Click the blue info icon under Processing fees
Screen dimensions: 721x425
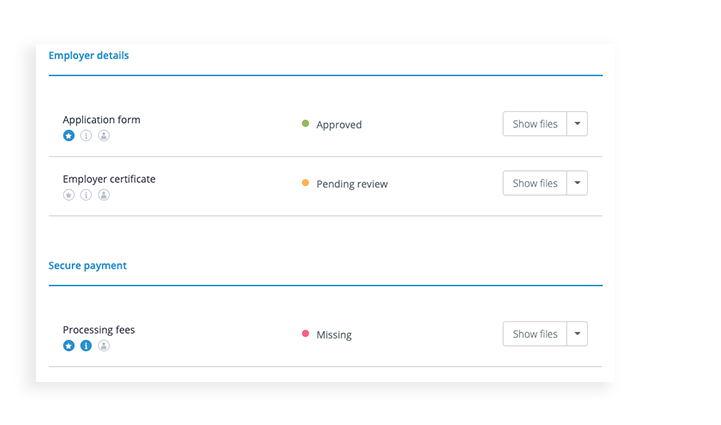(86, 346)
